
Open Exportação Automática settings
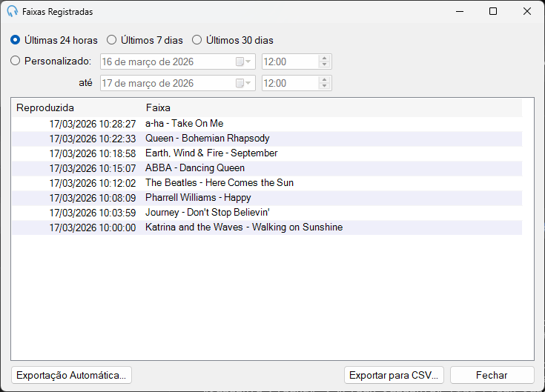[71, 375]
